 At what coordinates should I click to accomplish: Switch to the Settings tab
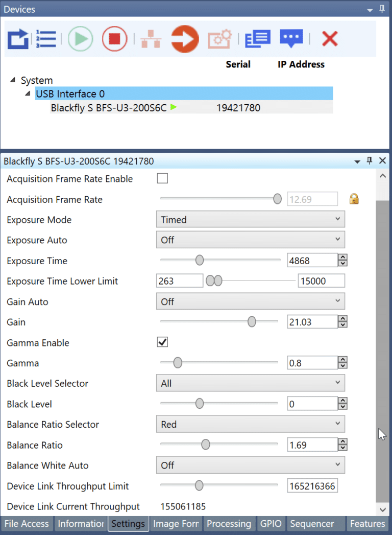(128, 524)
